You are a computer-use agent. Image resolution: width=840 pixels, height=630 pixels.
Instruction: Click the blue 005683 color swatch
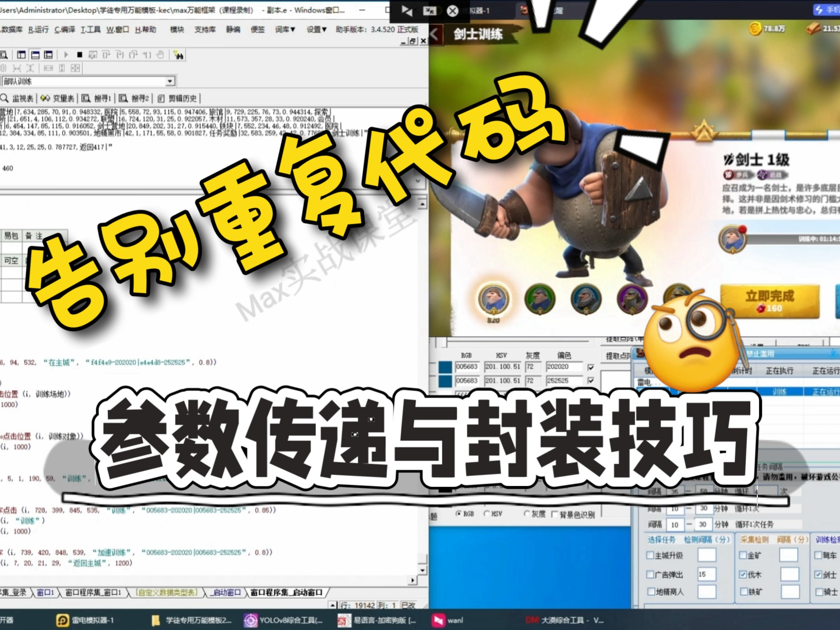pyautogui.click(x=446, y=367)
